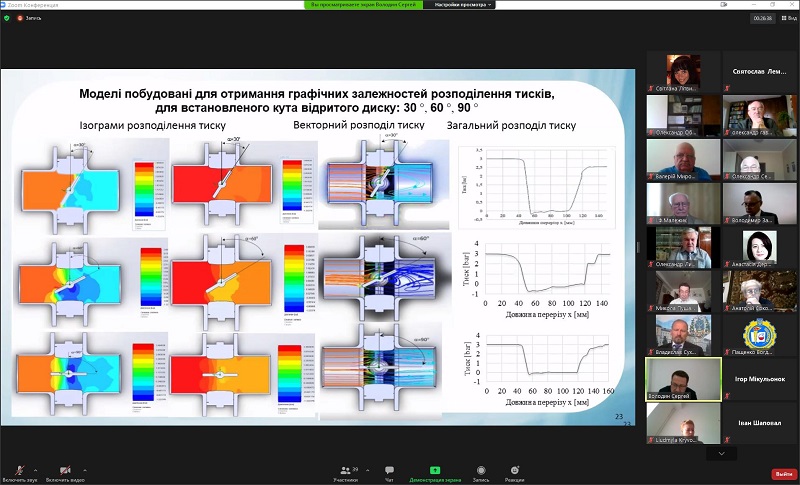Unmute microphone with Включить звук button
The height and width of the screenshot is (485, 800).
(20, 473)
